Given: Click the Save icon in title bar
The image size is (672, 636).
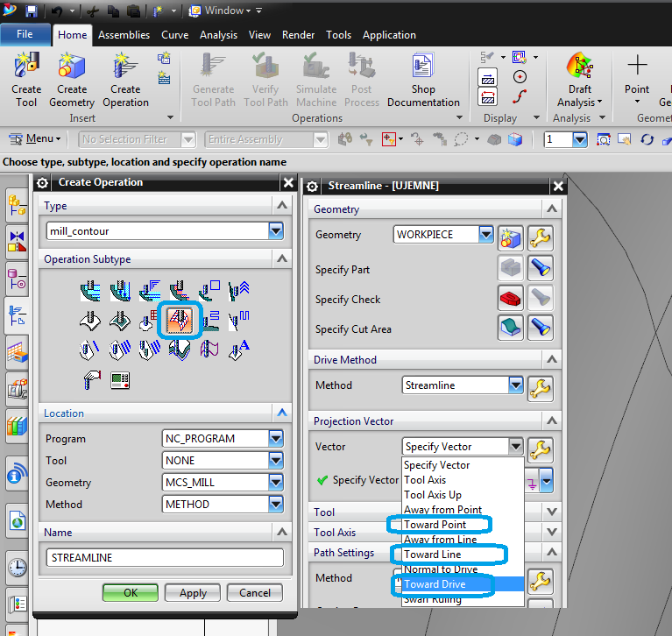Looking at the screenshot, I should coord(32,11).
